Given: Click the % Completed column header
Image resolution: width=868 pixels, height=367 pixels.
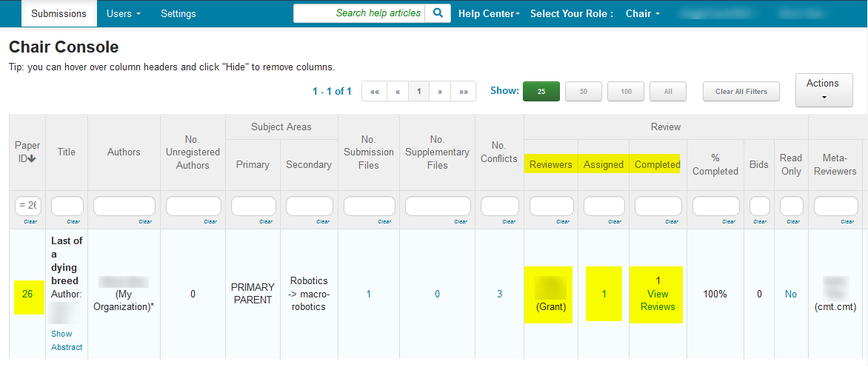Looking at the screenshot, I should [715, 165].
